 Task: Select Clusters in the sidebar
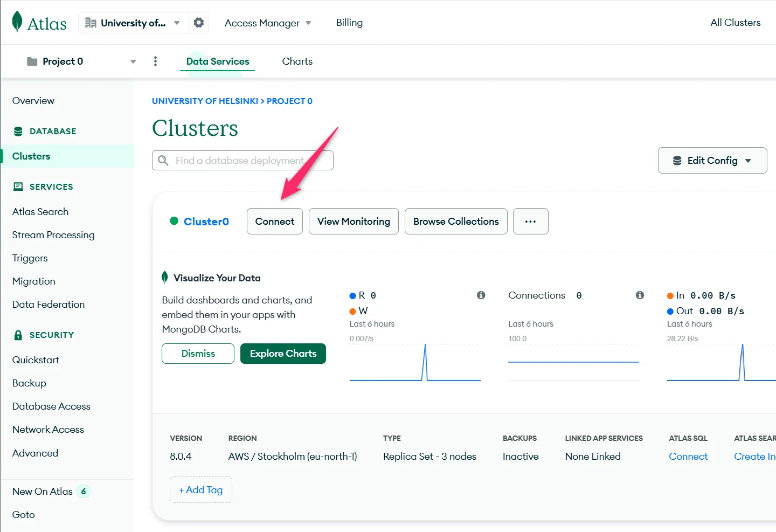click(67, 156)
